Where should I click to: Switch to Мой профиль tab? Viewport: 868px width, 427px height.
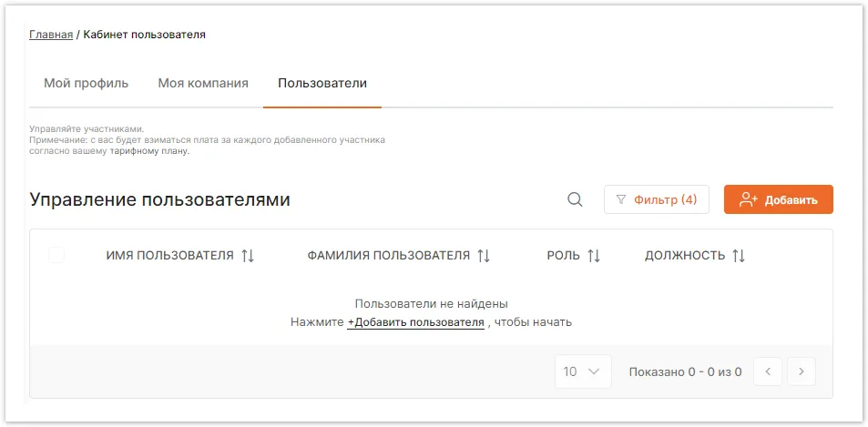(x=87, y=84)
